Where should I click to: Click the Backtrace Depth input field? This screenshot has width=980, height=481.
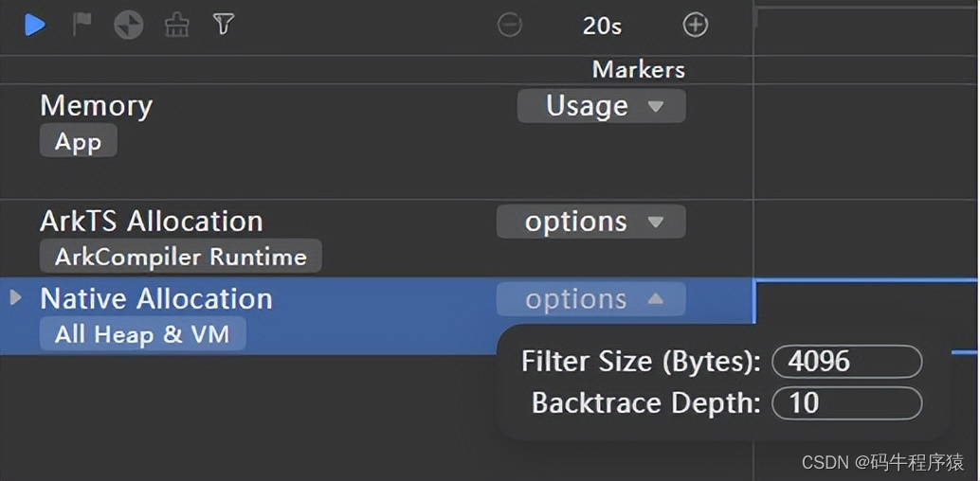point(846,403)
